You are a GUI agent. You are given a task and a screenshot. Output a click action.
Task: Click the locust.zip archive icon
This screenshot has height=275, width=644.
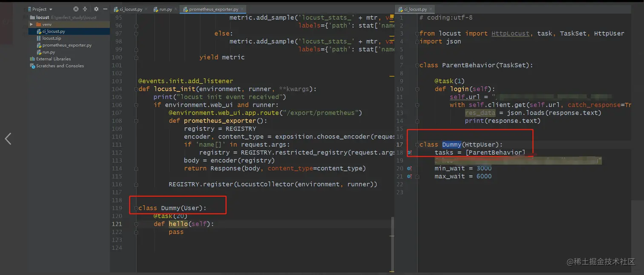pos(39,38)
